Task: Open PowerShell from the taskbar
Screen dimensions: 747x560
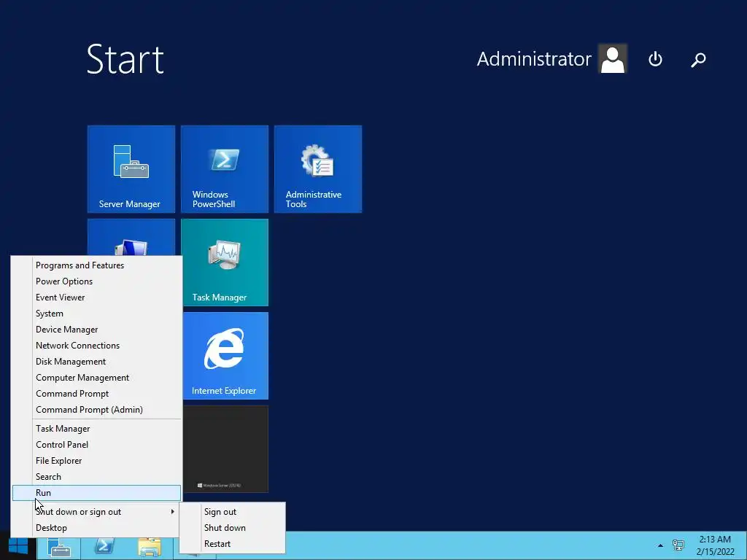Action: coord(104,546)
